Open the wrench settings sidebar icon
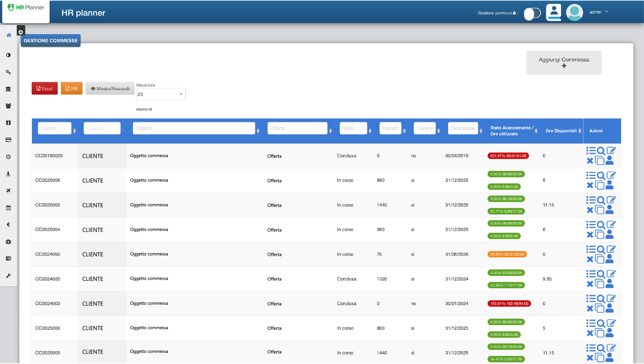Screen dimensions: 644x364 pyautogui.click(x=8, y=276)
